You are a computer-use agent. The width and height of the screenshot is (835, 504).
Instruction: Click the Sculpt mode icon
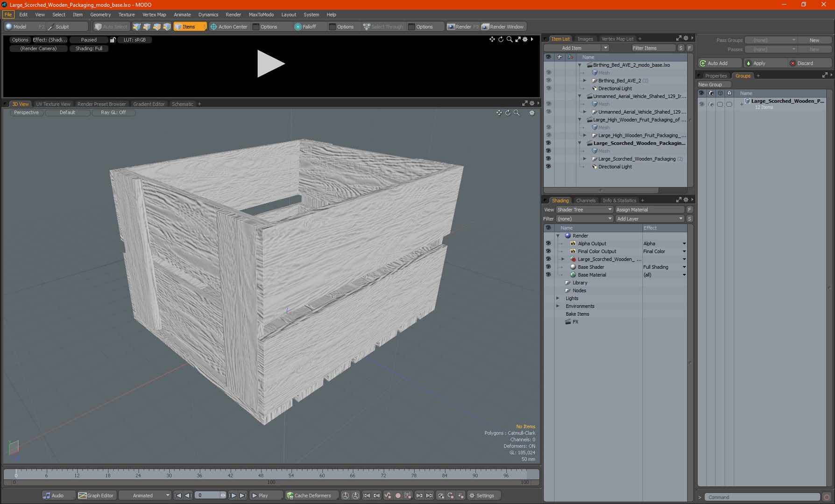51,27
